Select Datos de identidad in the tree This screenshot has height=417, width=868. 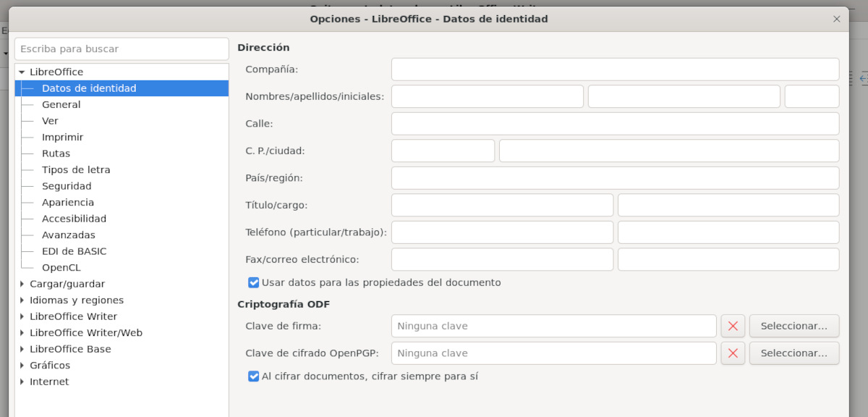pos(122,88)
